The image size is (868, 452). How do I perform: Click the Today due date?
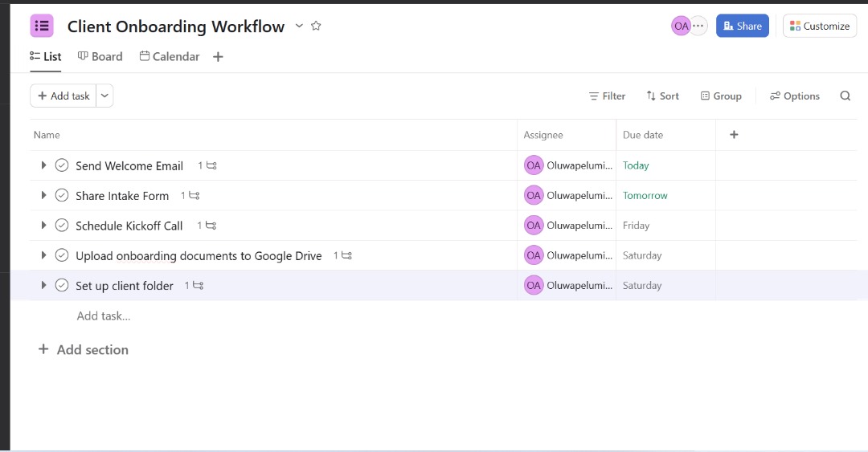[x=636, y=165]
